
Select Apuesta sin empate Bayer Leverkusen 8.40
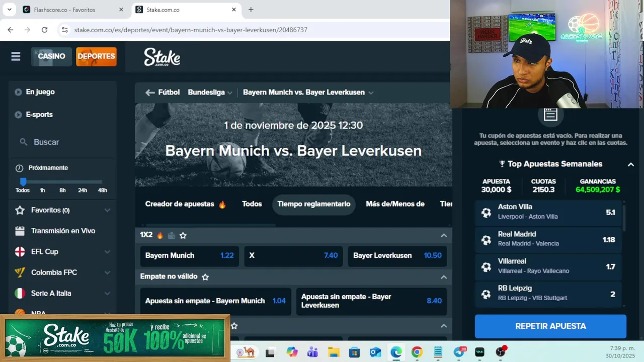tap(371, 301)
